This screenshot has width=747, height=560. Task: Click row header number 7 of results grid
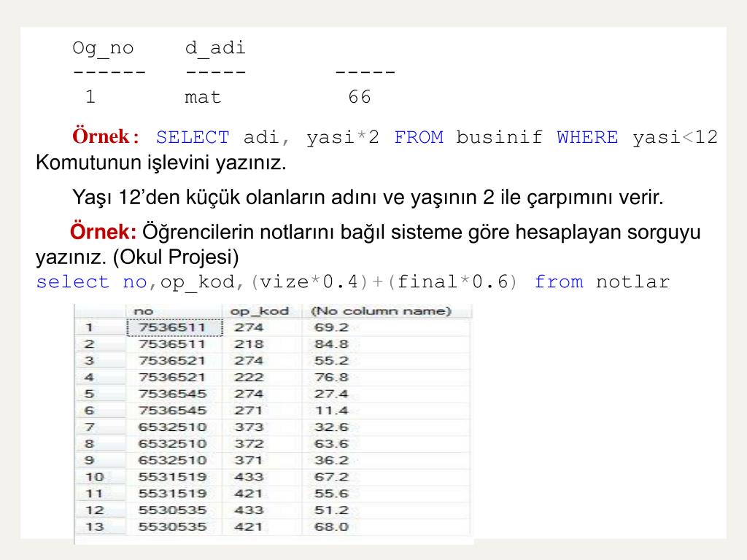[x=89, y=427]
